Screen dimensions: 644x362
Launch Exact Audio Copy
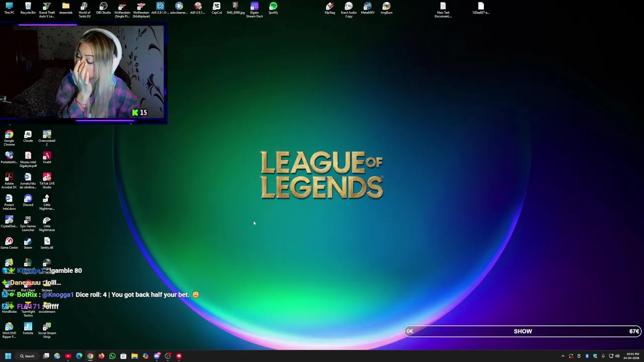349,10
